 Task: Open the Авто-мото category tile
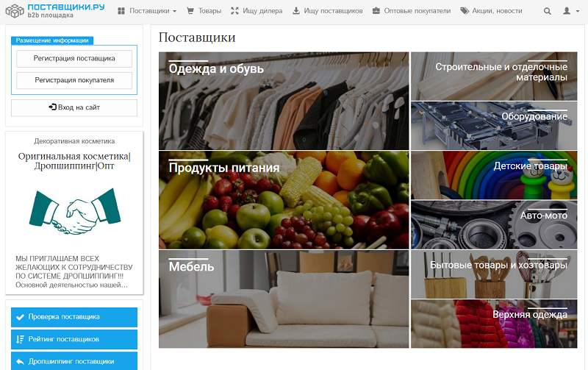coord(494,225)
